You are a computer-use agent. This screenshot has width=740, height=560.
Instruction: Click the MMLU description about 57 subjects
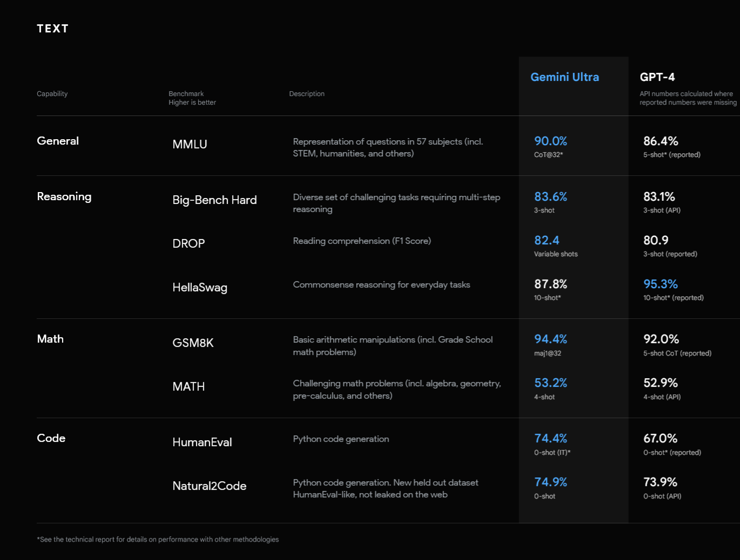point(388,147)
